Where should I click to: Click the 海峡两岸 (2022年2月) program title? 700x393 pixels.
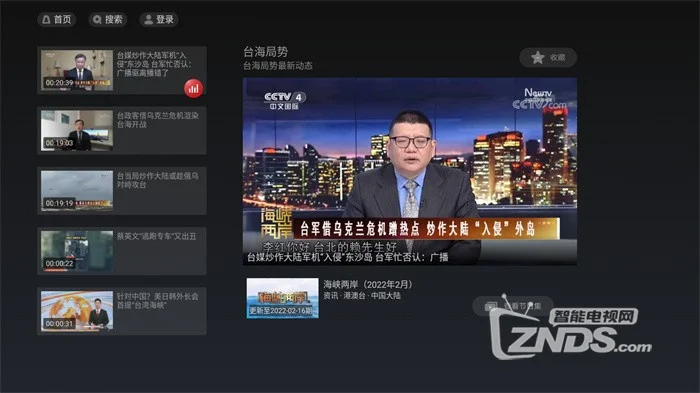pos(367,284)
